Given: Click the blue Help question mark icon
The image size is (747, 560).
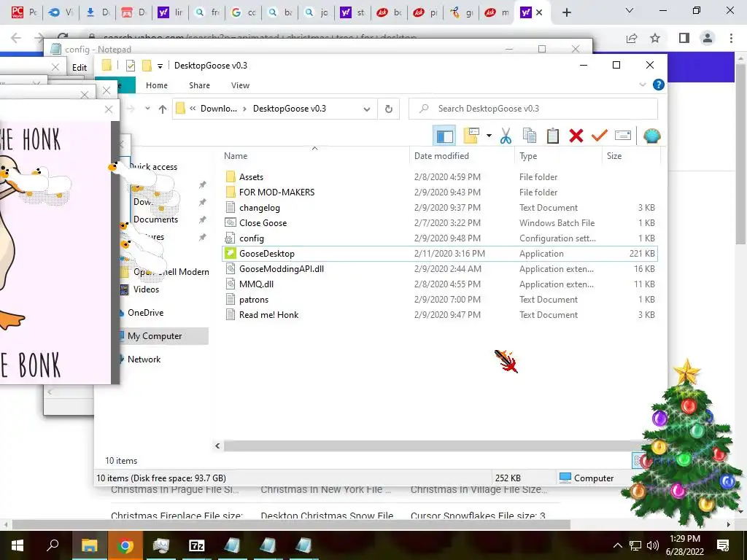Looking at the screenshot, I should 659,85.
